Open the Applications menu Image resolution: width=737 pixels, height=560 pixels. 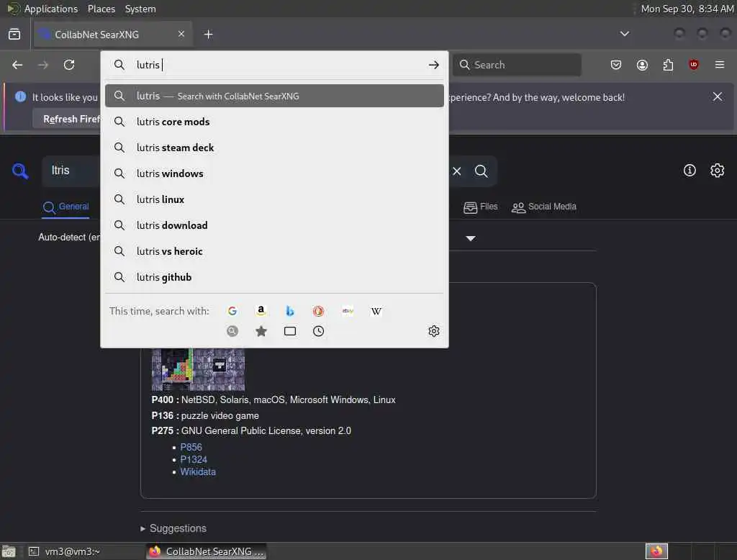(51, 9)
